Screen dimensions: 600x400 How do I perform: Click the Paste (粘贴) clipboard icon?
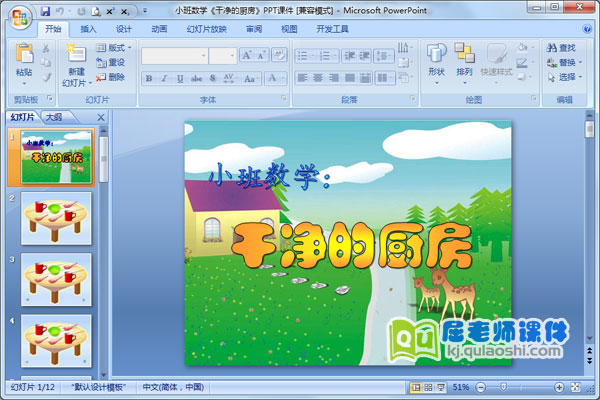click(x=24, y=52)
